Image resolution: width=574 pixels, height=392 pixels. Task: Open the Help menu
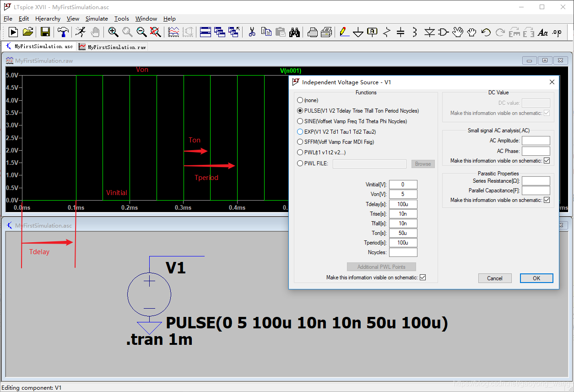(169, 19)
